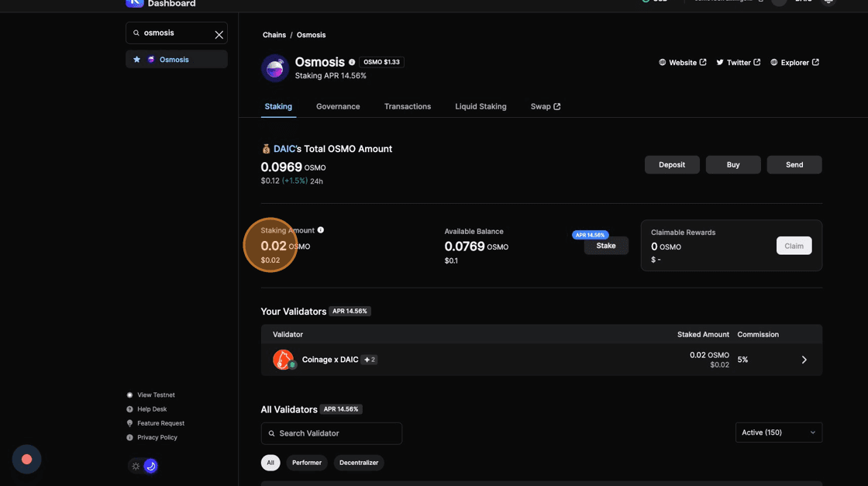Viewport: 868px width, 486px height.
Task: Open the Osmosis Website external link
Action: 682,63
